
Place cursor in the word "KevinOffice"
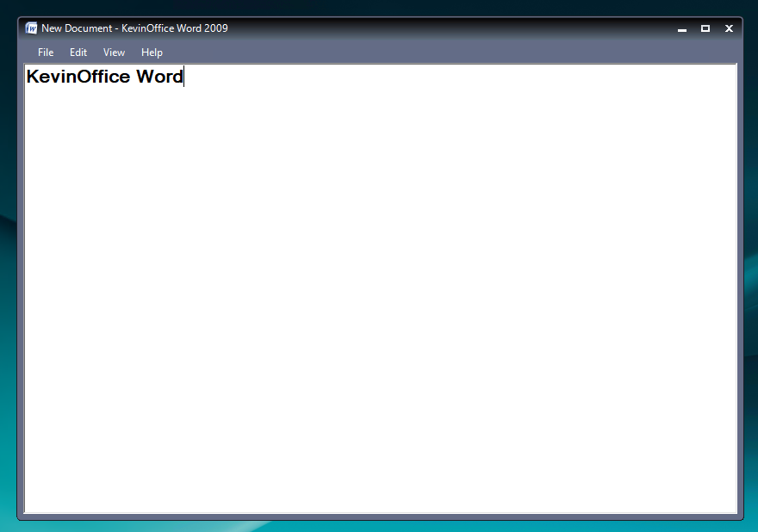78,77
